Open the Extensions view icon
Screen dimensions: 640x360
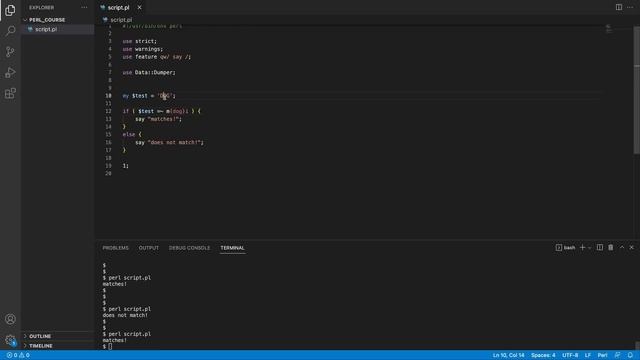(x=10, y=93)
